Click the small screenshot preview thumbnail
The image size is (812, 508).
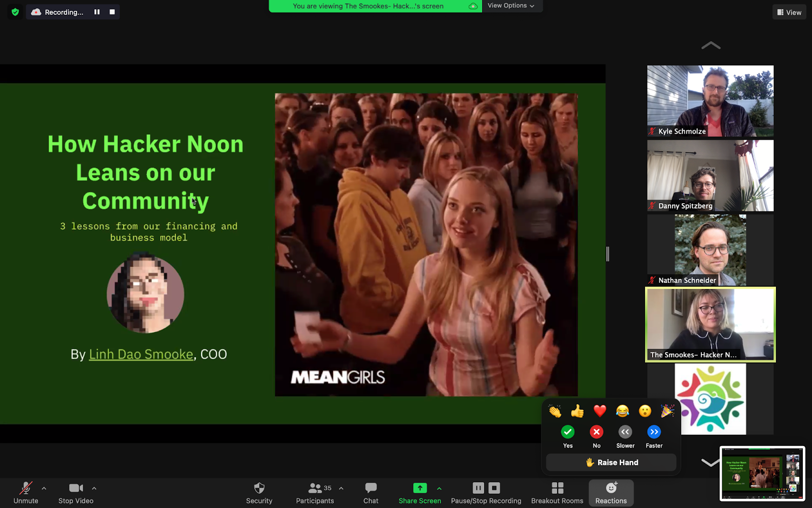(762, 473)
